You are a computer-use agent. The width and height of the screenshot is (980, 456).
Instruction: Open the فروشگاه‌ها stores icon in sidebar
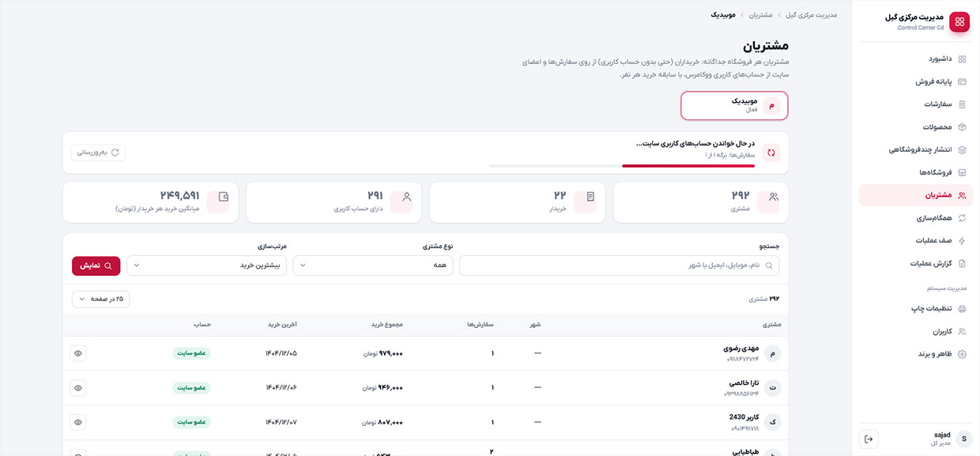(x=962, y=172)
